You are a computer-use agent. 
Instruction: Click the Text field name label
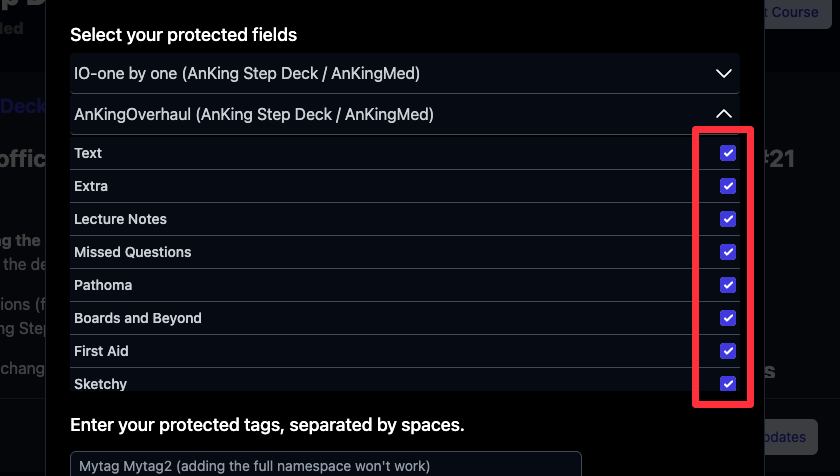[x=88, y=153]
